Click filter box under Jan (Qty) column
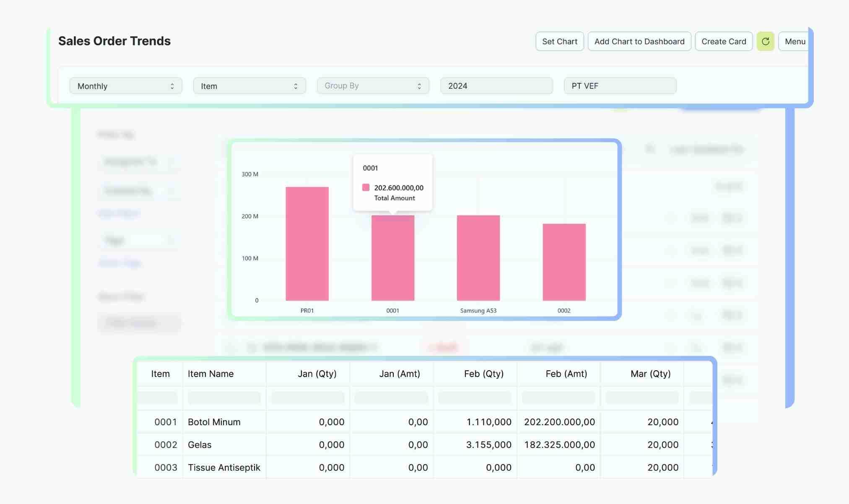 (308, 397)
